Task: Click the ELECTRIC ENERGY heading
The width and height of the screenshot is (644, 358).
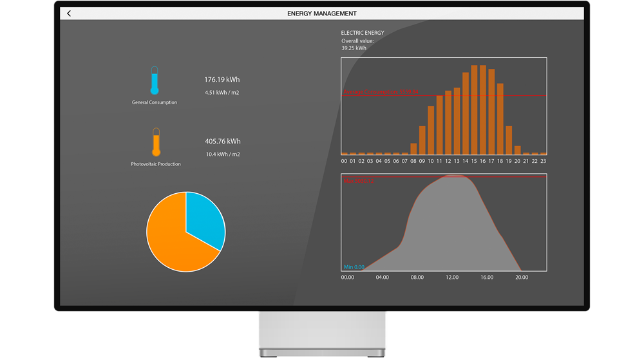Action: 363,33
